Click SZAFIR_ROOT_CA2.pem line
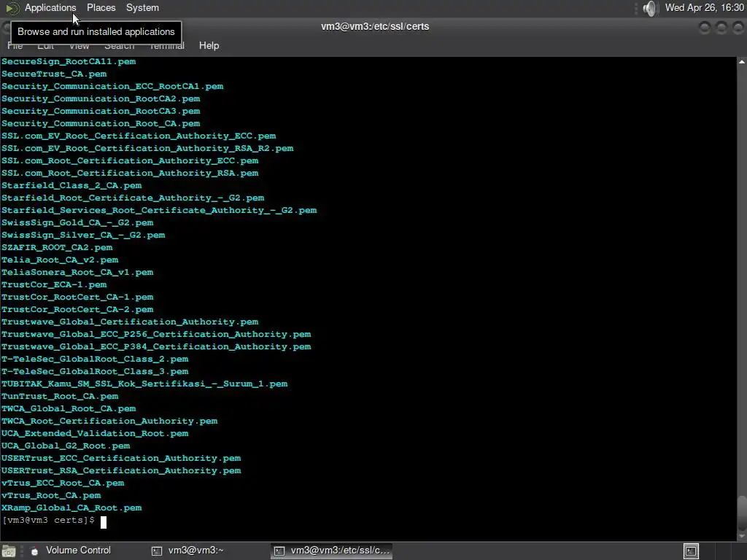 tap(57, 247)
